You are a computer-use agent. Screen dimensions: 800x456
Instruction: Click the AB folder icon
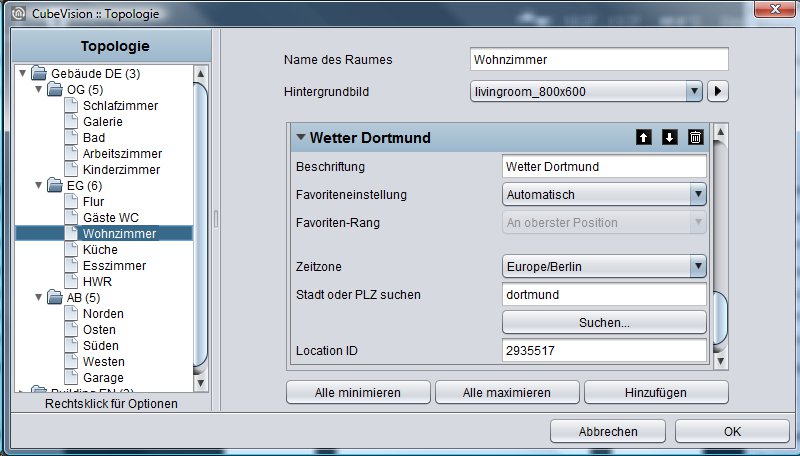[55, 297]
